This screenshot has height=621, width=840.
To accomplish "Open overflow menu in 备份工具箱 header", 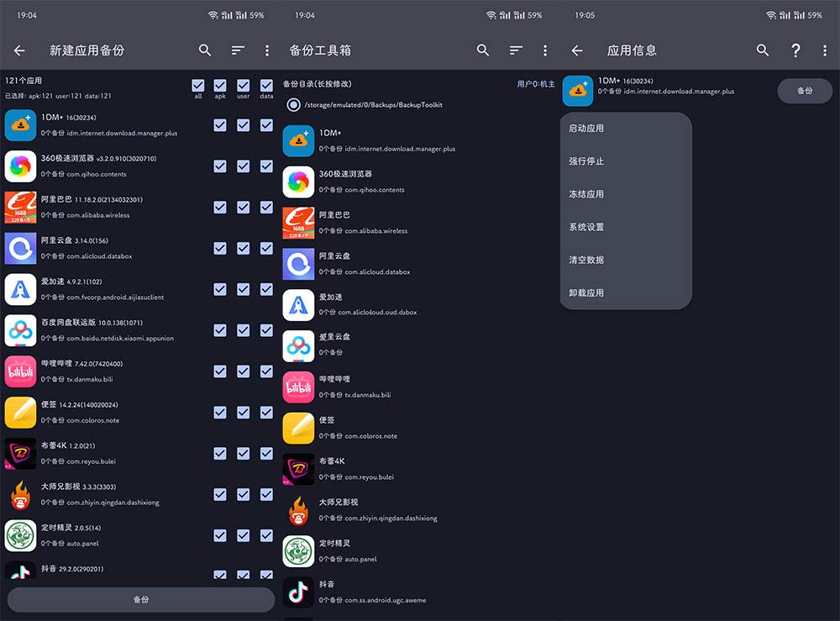I will pyautogui.click(x=545, y=50).
